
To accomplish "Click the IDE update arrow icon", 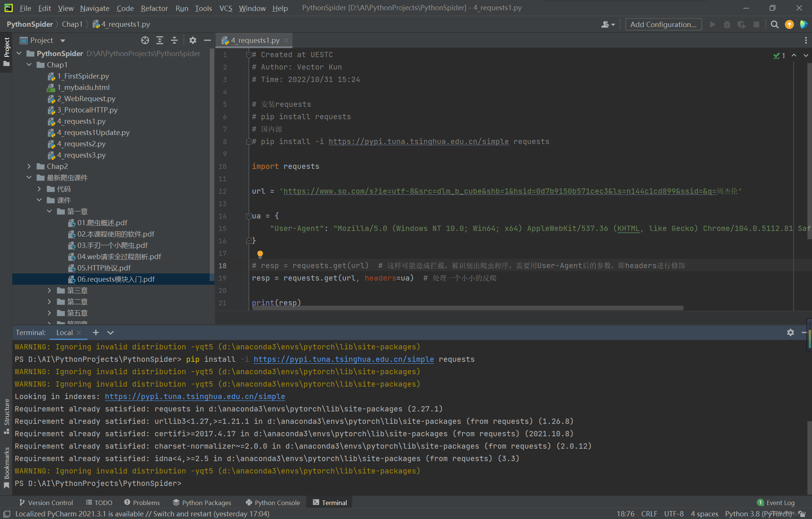I will [789, 24].
